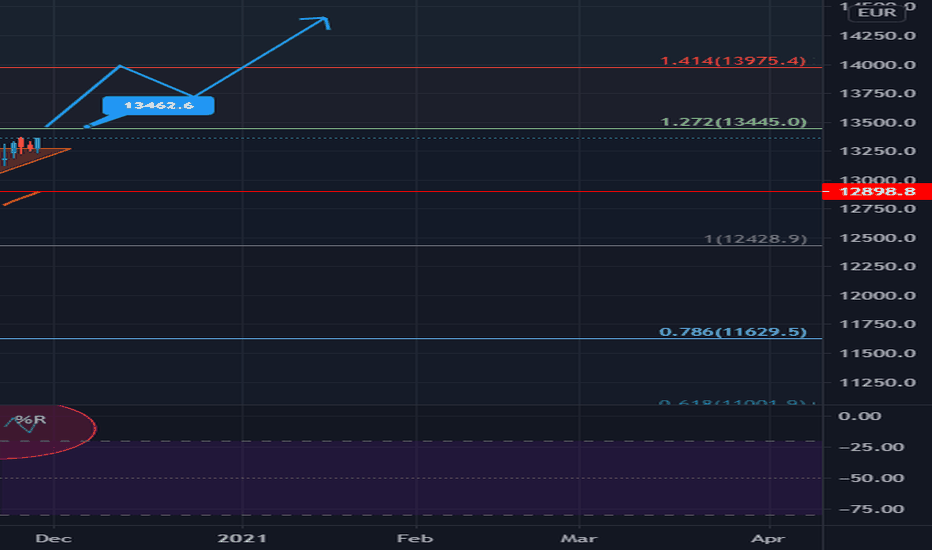Click 13500.0 on the price scale
932x550 pixels.
(x=877, y=122)
